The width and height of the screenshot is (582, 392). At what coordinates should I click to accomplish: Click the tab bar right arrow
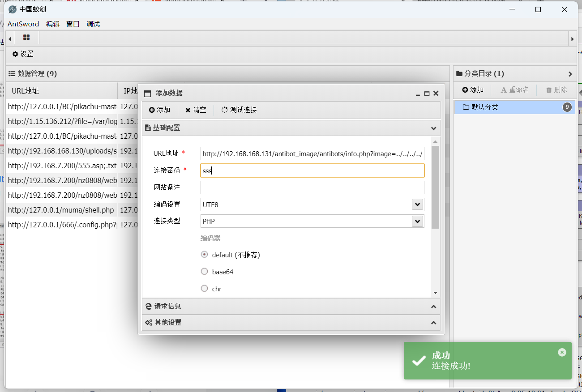tap(572, 39)
